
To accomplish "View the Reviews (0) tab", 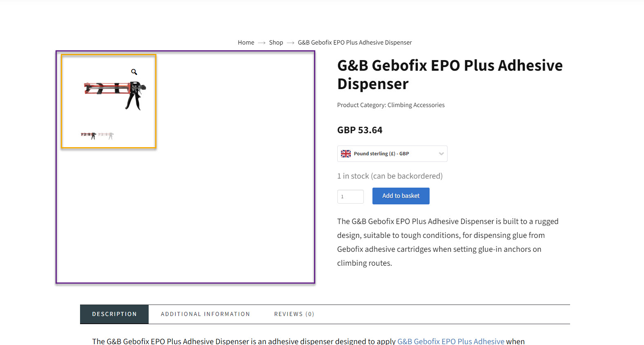I will point(294,314).
